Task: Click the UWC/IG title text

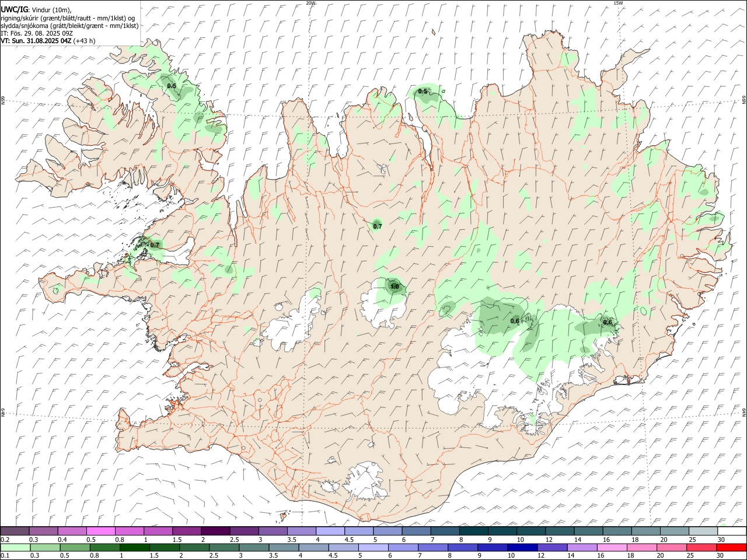Action: pyautogui.click(x=15, y=9)
